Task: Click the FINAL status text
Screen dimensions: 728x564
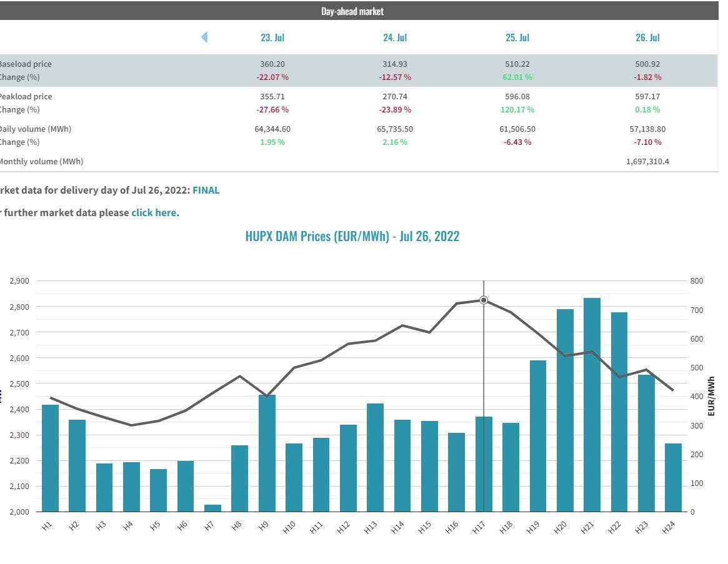Action: coord(206,190)
